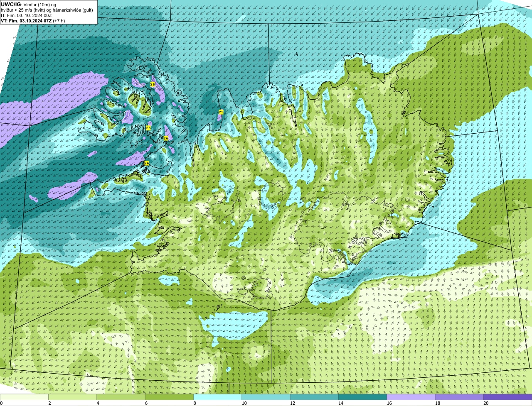Click scale label '16' under the color bar
This screenshot has height=406, width=532.
[x=389, y=403]
